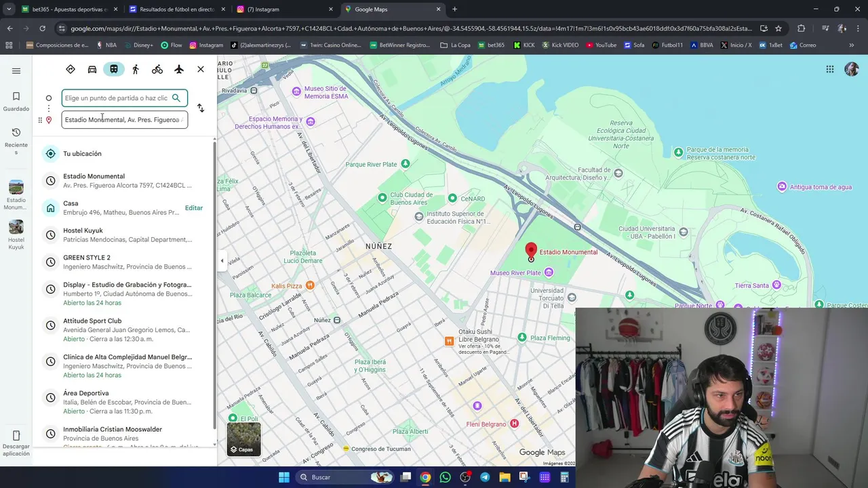Image resolution: width=868 pixels, height=488 pixels.
Task: Select Hostel Kuyuk suggestion
Action: pyautogui.click(x=124, y=235)
